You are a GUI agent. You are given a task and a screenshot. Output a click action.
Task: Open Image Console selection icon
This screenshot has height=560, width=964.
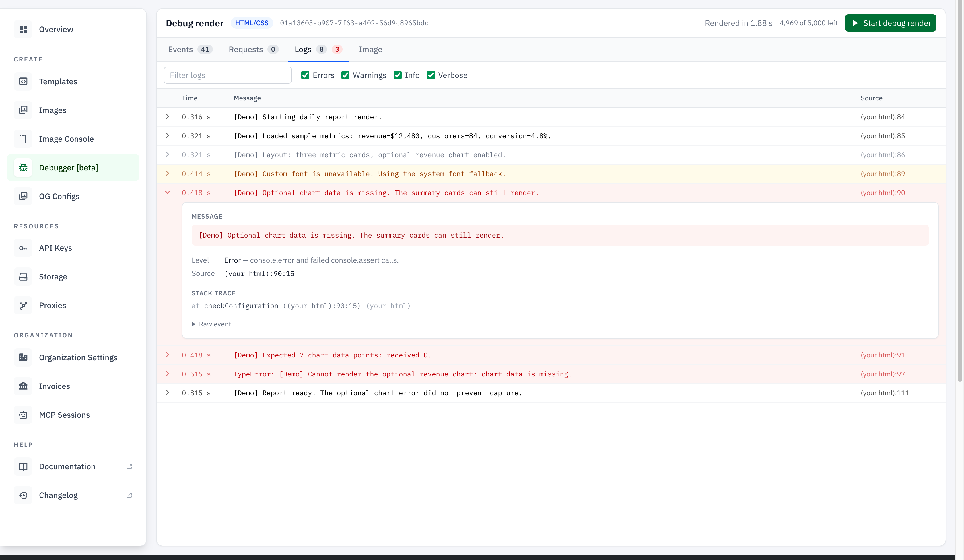pyautogui.click(x=23, y=139)
